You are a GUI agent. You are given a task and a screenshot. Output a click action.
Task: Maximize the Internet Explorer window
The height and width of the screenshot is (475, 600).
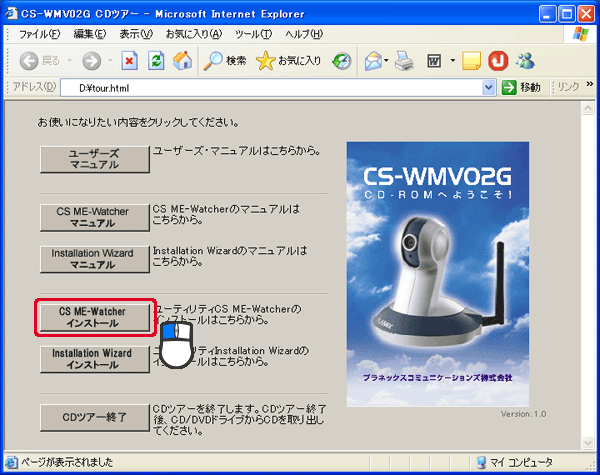click(567, 14)
